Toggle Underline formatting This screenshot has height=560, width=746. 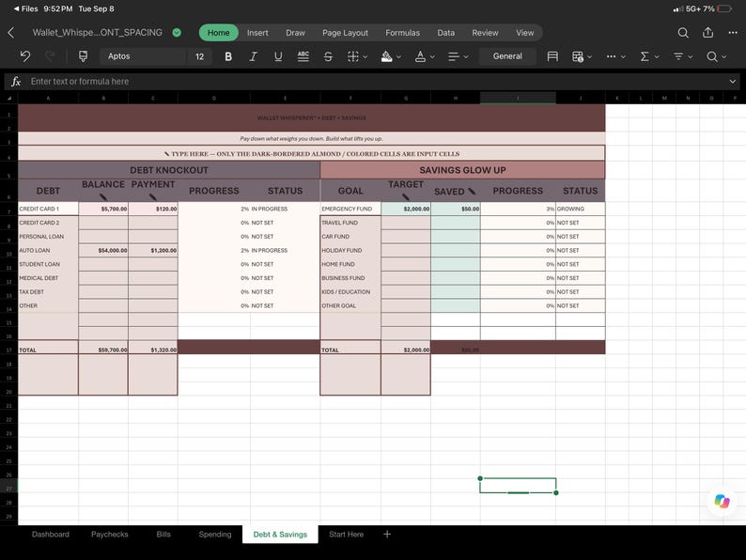[278, 56]
